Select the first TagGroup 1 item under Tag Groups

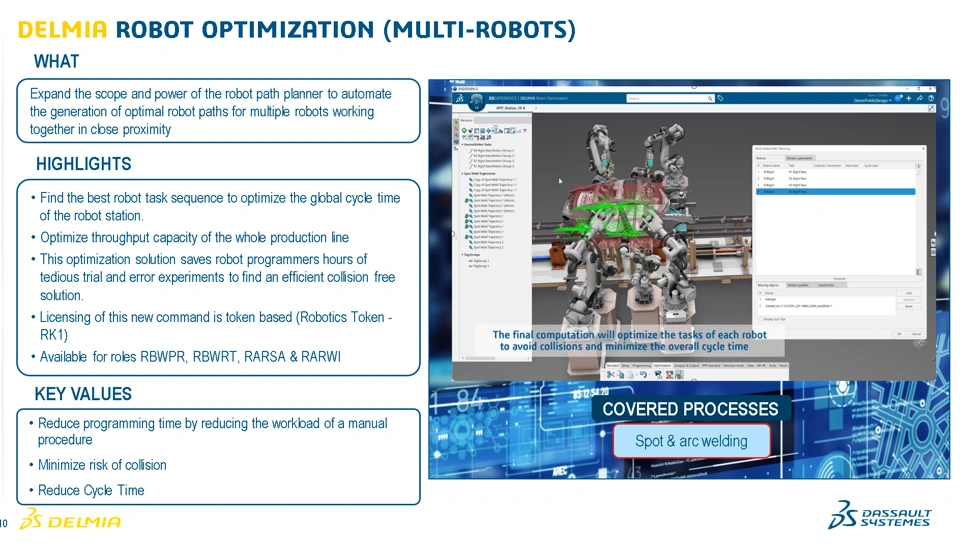click(479, 261)
